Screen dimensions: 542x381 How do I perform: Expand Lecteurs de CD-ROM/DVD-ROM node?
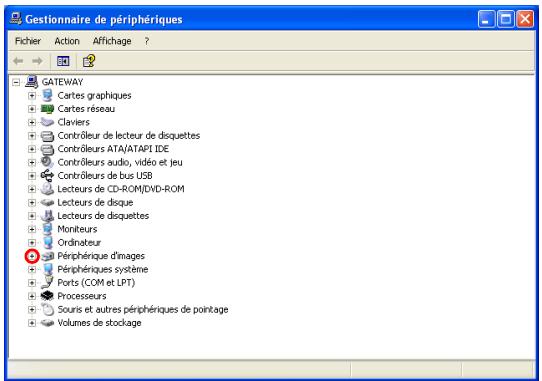tap(32, 189)
